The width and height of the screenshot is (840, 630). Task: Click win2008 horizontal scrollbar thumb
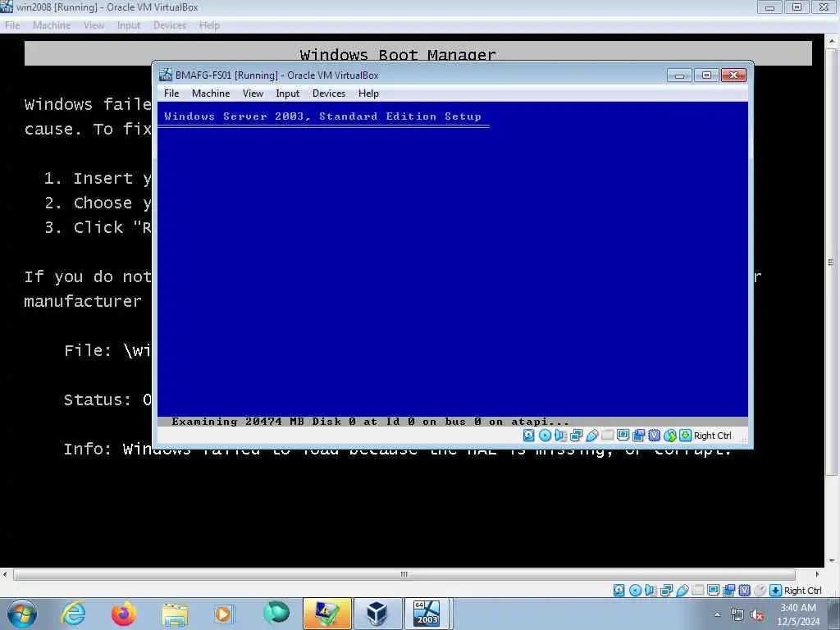404,574
